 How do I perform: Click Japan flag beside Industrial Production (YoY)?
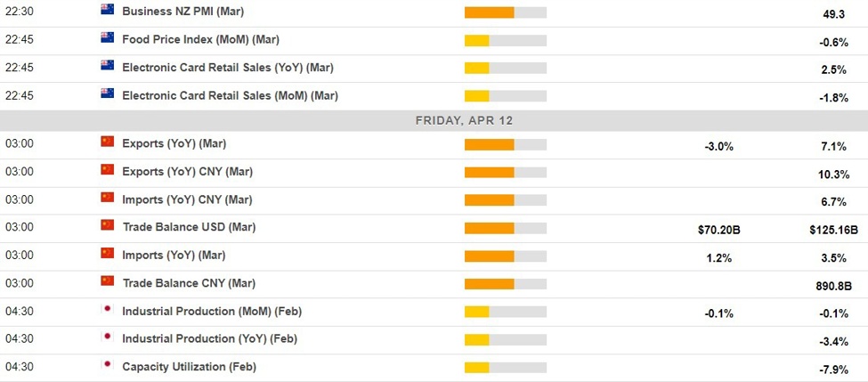click(107, 338)
